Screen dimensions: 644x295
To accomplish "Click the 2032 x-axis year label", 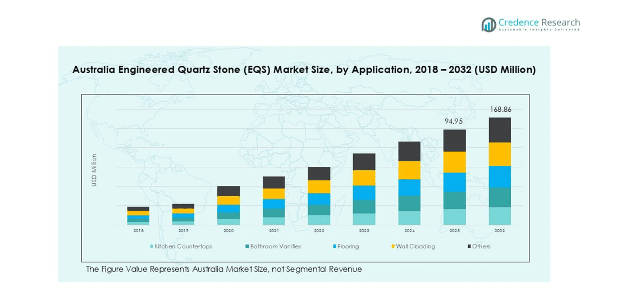I will (x=500, y=230).
